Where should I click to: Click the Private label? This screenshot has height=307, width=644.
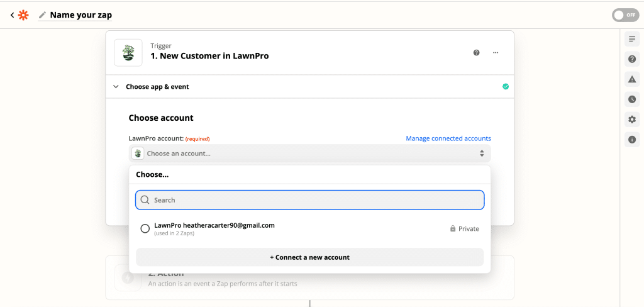coord(469,229)
